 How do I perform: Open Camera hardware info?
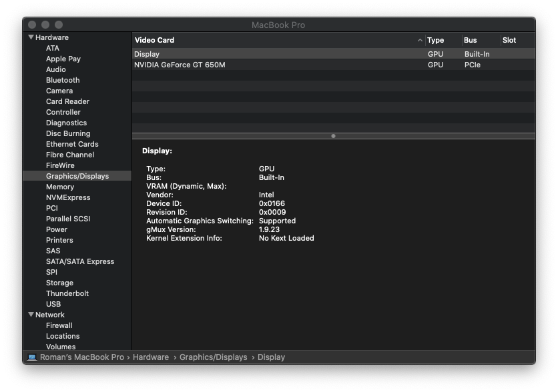[x=59, y=91]
